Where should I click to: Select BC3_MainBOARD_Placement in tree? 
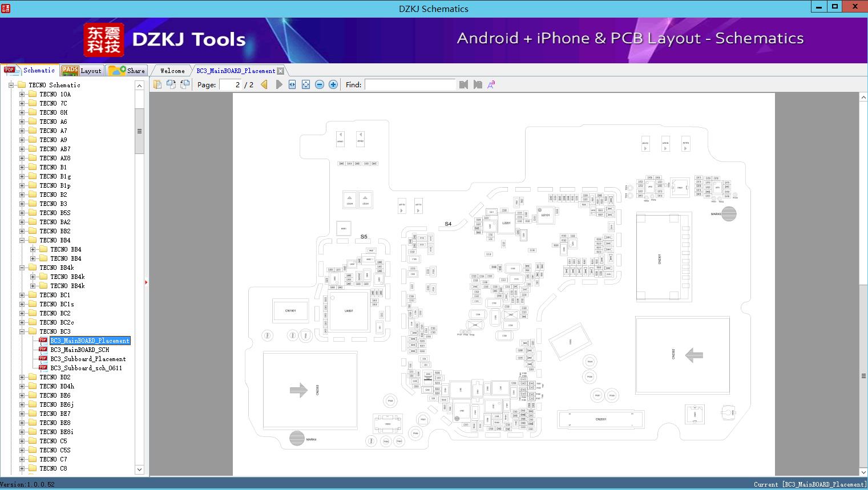coord(90,341)
